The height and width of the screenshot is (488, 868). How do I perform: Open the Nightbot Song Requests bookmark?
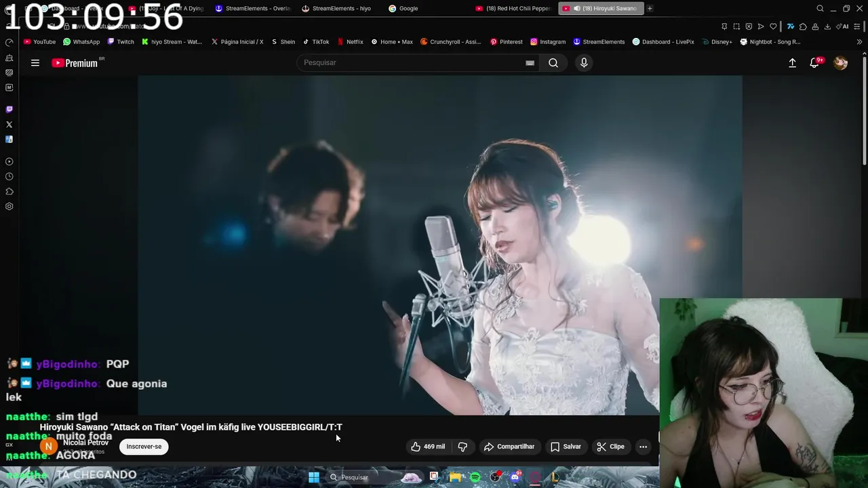(x=770, y=41)
